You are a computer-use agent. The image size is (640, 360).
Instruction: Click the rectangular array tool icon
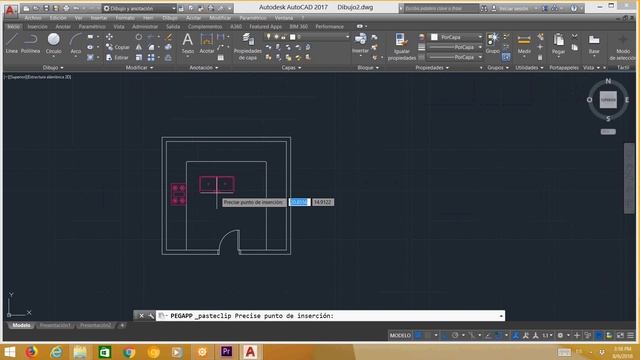[x=151, y=58]
